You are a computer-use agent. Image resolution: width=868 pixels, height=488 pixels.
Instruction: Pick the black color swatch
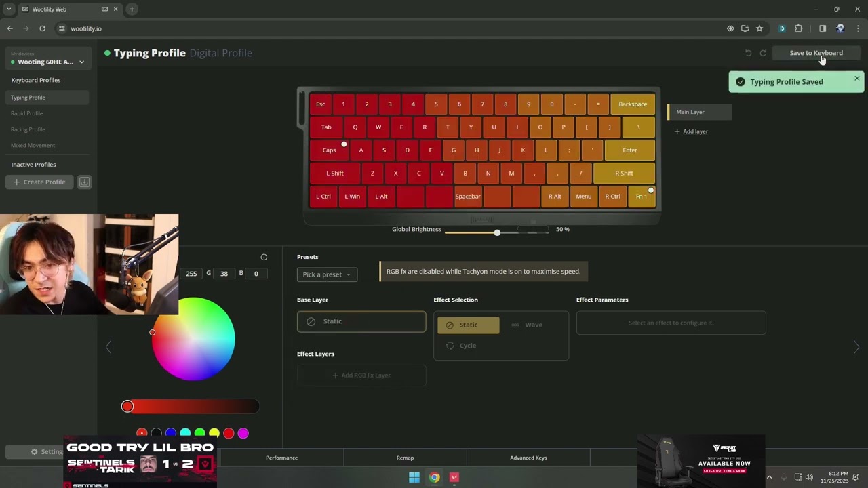click(x=156, y=433)
